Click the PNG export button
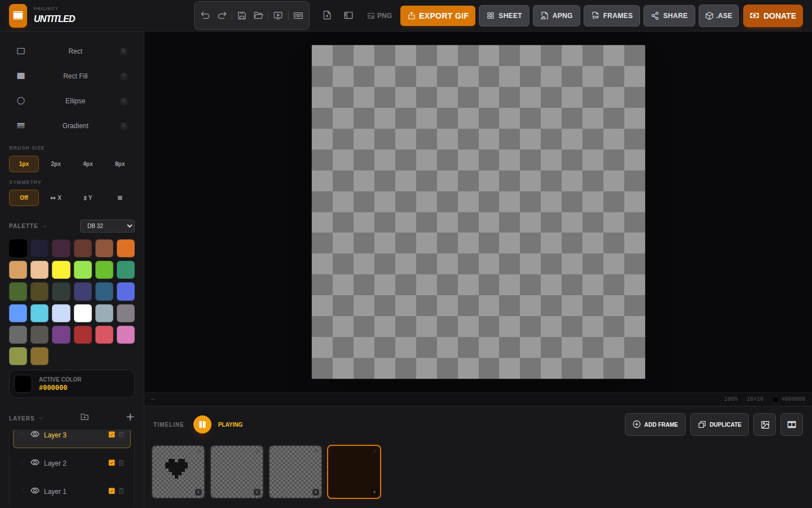The image size is (812, 508). (379, 16)
